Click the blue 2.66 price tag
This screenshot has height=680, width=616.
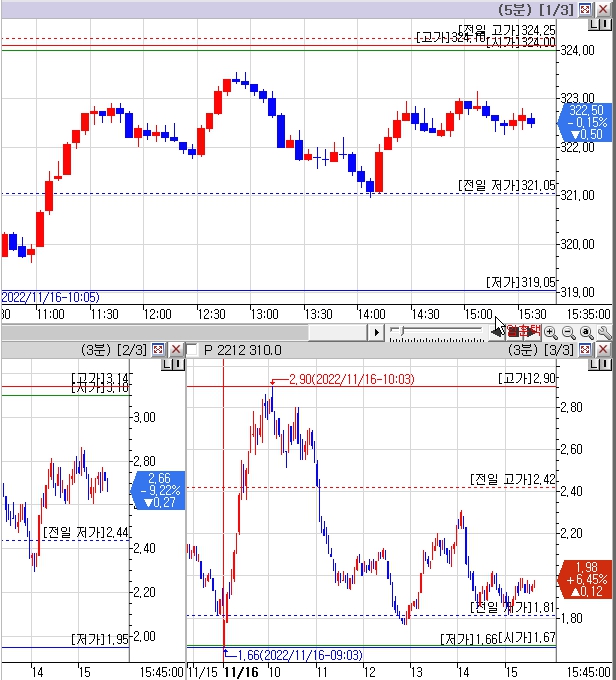click(158, 490)
